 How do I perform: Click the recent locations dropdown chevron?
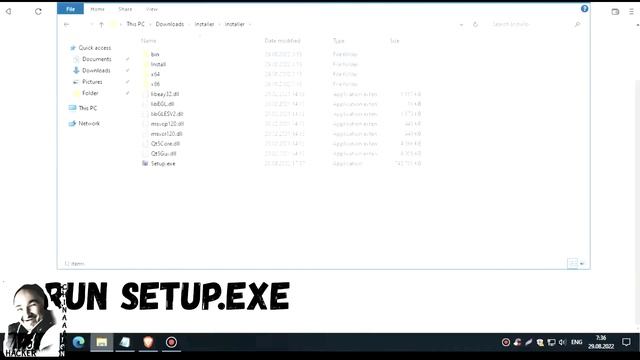[91, 24]
